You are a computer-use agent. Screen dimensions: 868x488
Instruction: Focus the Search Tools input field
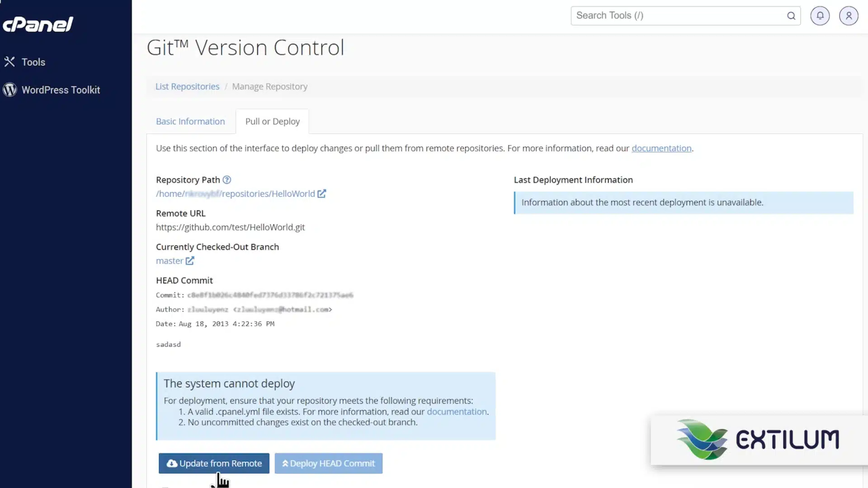click(x=685, y=16)
